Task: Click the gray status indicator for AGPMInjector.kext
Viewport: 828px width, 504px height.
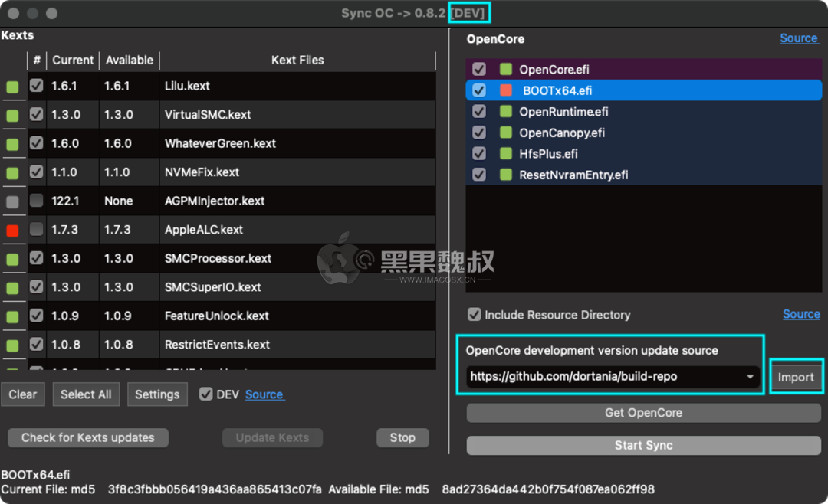Action: (12, 201)
